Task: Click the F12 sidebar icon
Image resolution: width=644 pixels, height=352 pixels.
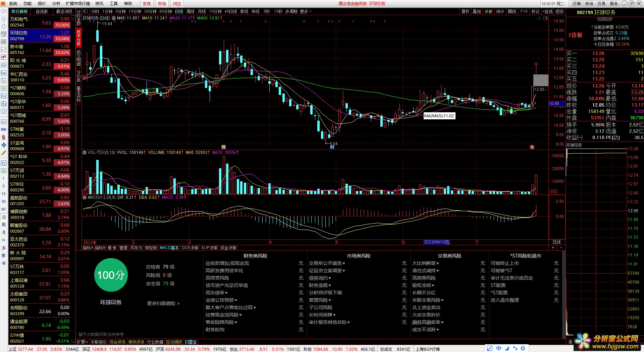Action: [x=4, y=96]
